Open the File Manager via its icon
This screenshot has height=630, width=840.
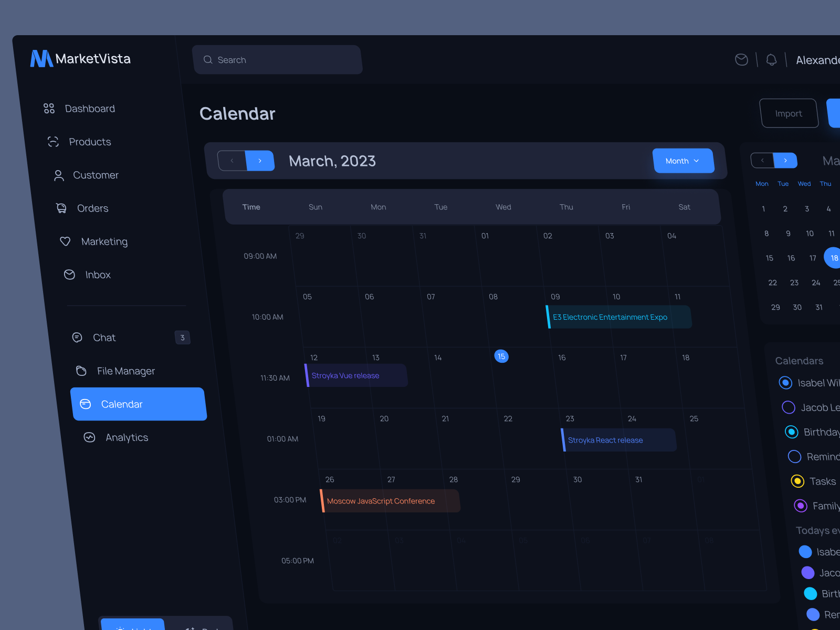coord(82,371)
